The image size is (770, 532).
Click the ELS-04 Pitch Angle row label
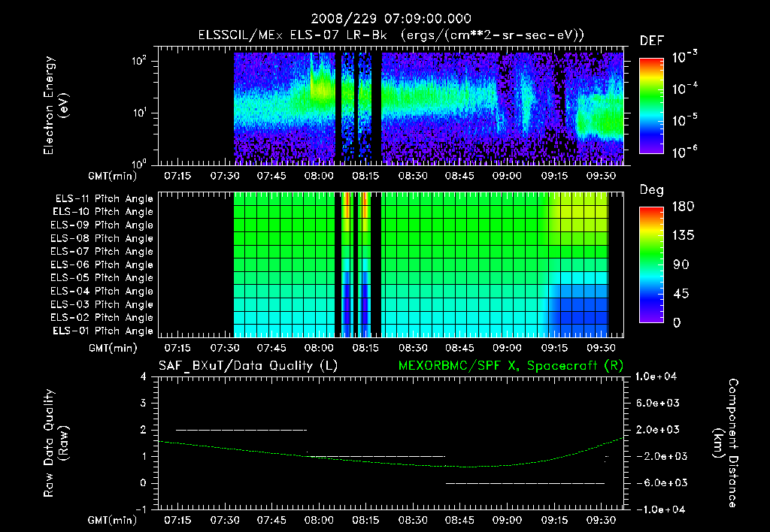coord(102,291)
